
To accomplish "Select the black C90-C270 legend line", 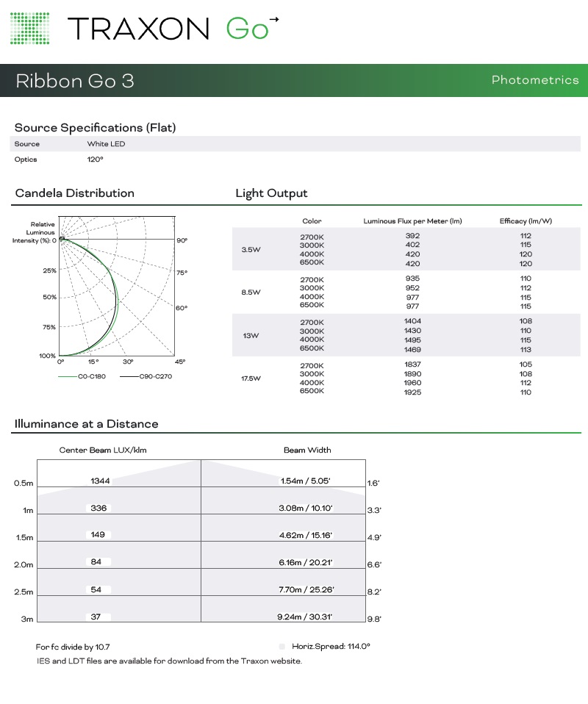I will [x=129, y=376].
